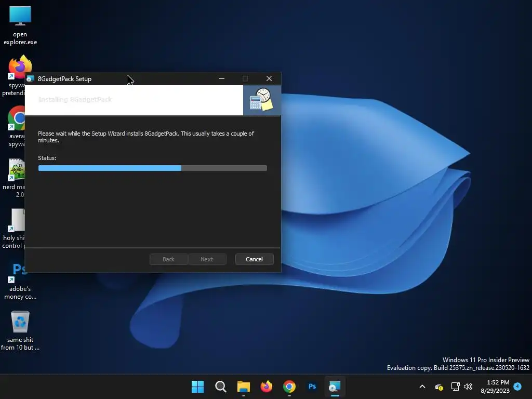532x399 pixels.
Task: Open the notification badge showing 4
Action: click(517, 387)
